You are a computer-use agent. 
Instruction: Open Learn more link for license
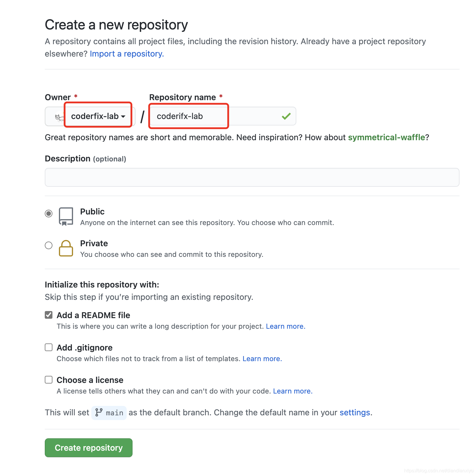(292, 391)
